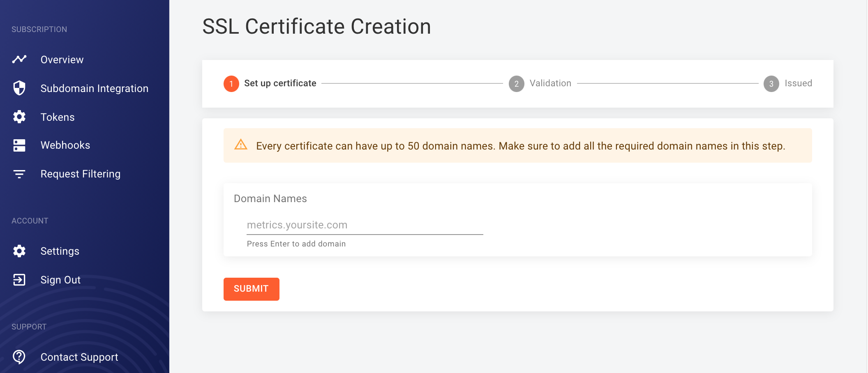Click the ACCOUNT section header
Screen dimensions: 868x373
(x=30, y=221)
